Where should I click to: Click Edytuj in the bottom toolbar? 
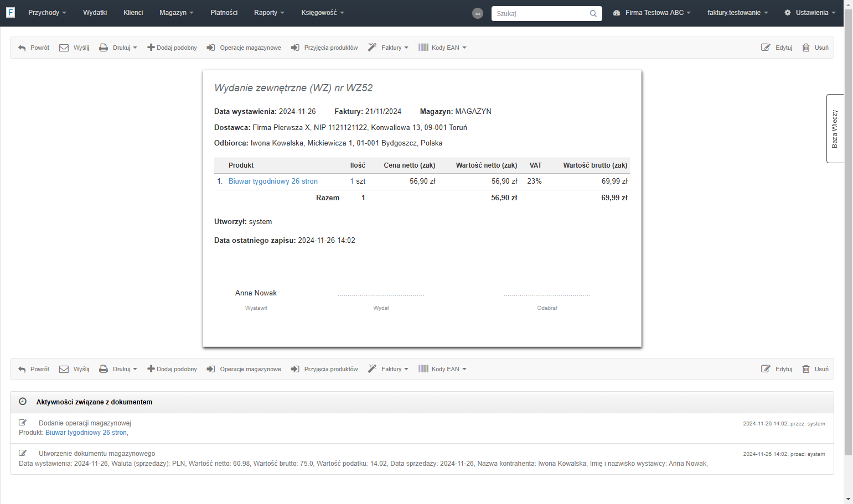click(x=777, y=369)
